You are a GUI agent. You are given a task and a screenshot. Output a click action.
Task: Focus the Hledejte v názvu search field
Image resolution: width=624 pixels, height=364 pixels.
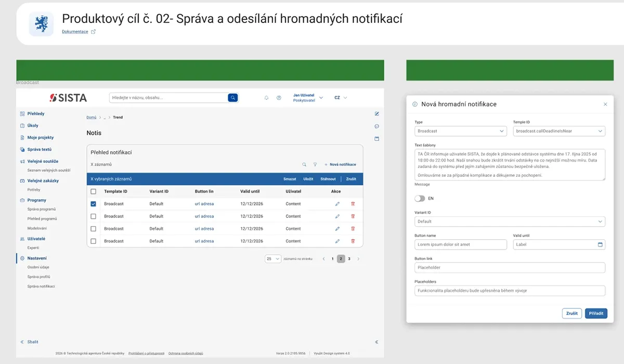(x=168, y=97)
